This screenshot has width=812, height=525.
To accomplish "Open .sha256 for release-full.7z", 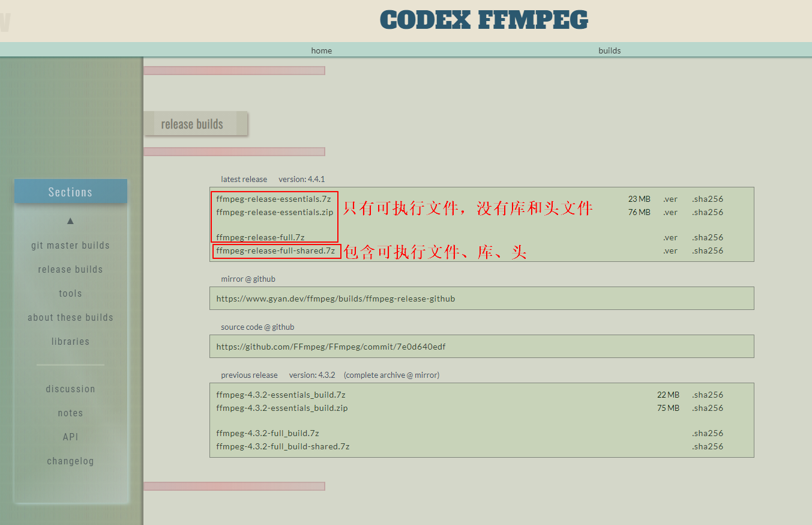I will (x=708, y=237).
